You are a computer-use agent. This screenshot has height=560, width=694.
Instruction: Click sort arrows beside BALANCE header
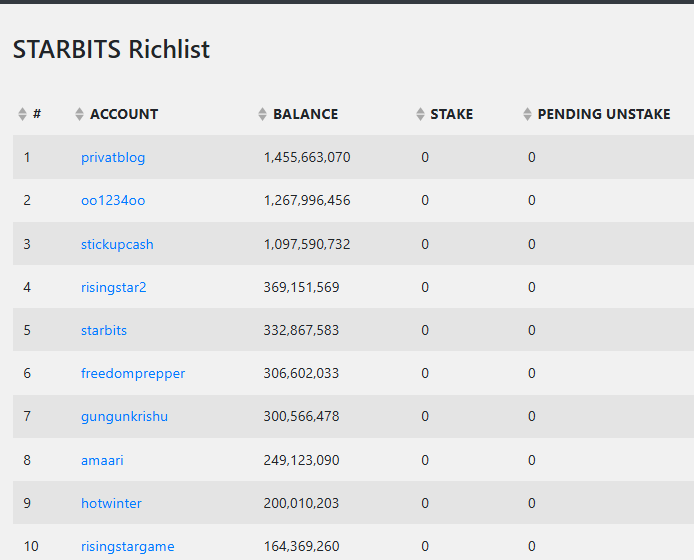pos(262,114)
